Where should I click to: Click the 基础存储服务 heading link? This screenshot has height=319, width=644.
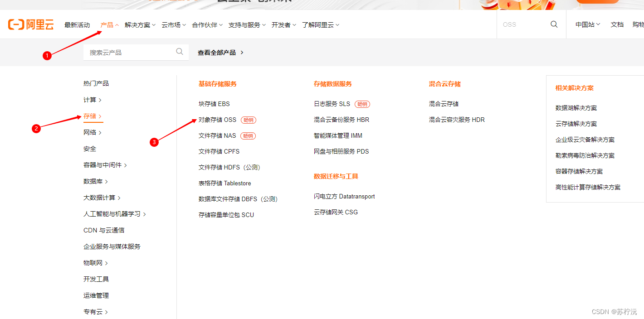tap(218, 84)
